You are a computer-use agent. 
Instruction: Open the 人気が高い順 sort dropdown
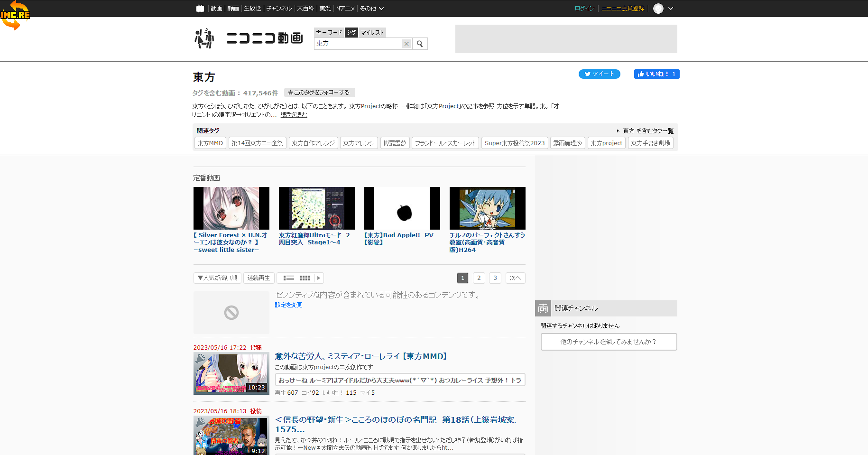coord(217,278)
